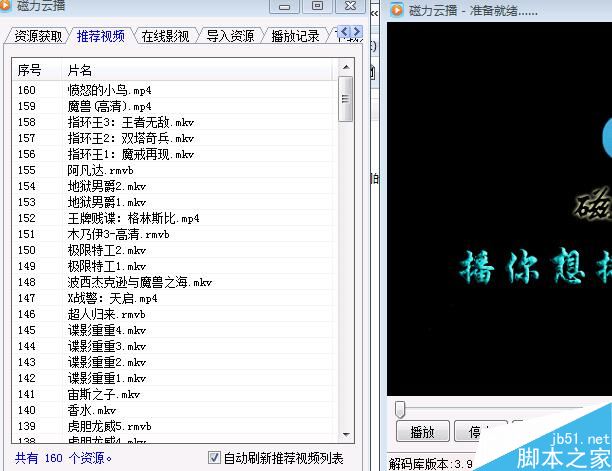The image size is (612, 471).
Task: Maximize the 磁力云播 list window
Action: click(317, 6)
